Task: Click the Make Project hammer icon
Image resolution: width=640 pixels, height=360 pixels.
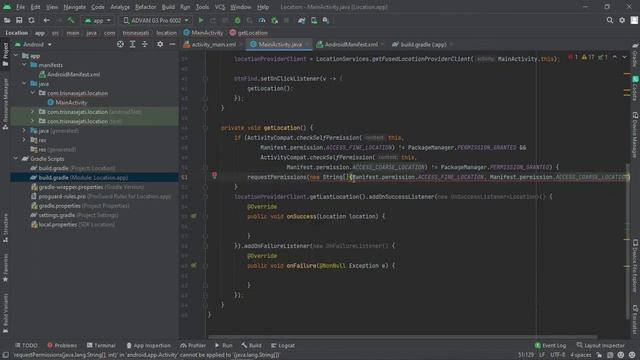Action: (x=71, y=20)
